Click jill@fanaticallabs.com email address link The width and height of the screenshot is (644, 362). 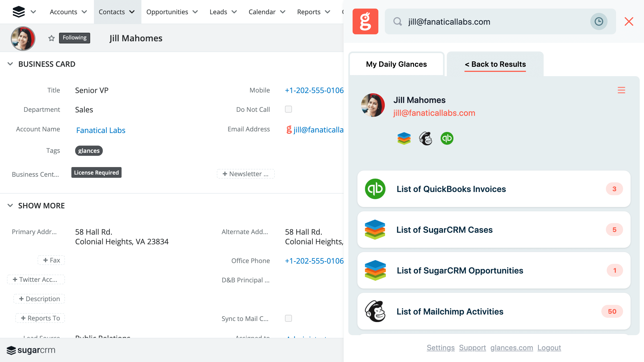434,113
